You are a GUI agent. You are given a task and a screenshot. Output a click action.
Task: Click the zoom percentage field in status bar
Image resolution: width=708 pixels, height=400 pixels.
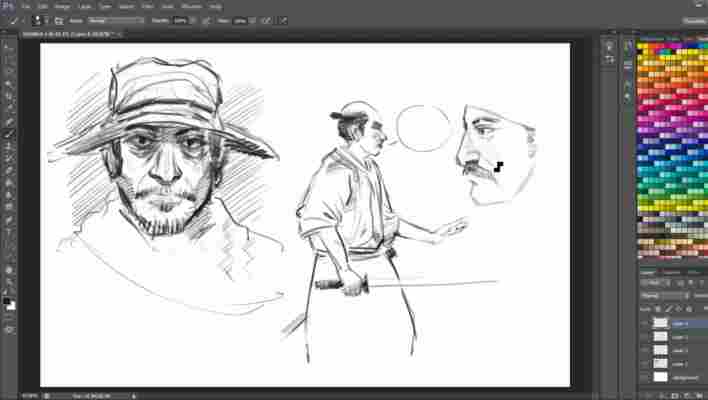coord(29,396)
